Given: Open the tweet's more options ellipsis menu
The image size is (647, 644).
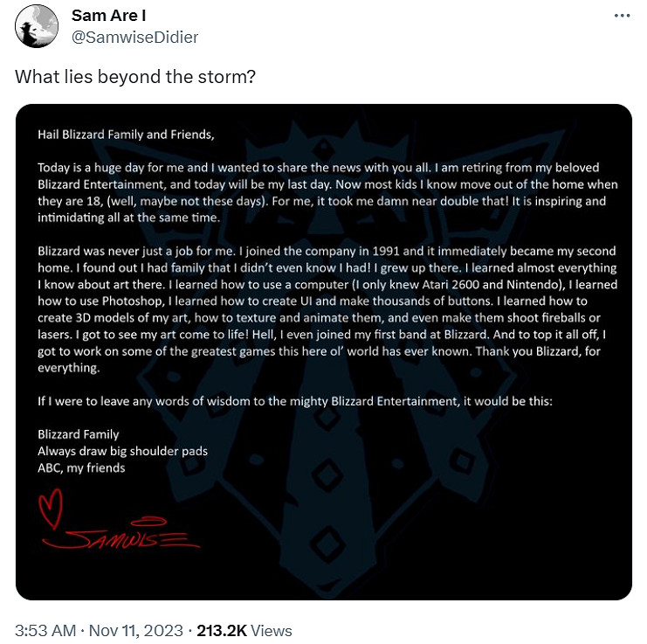Looking at the screenshot, I should [x=621, y=17].
